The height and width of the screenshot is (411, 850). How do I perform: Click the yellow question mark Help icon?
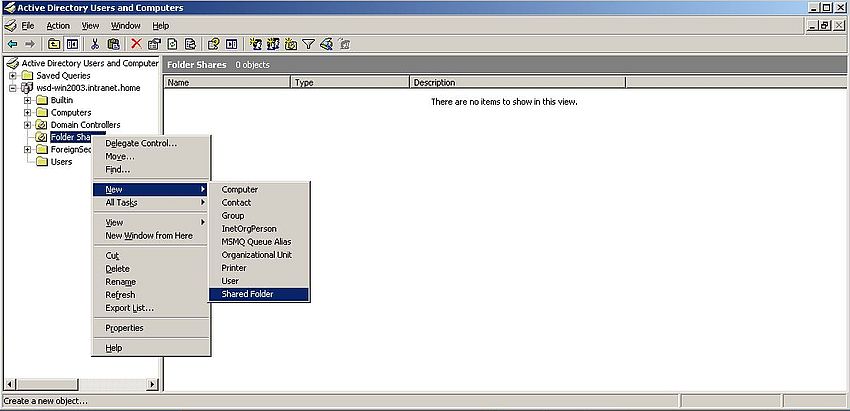[x=213, y=44]
